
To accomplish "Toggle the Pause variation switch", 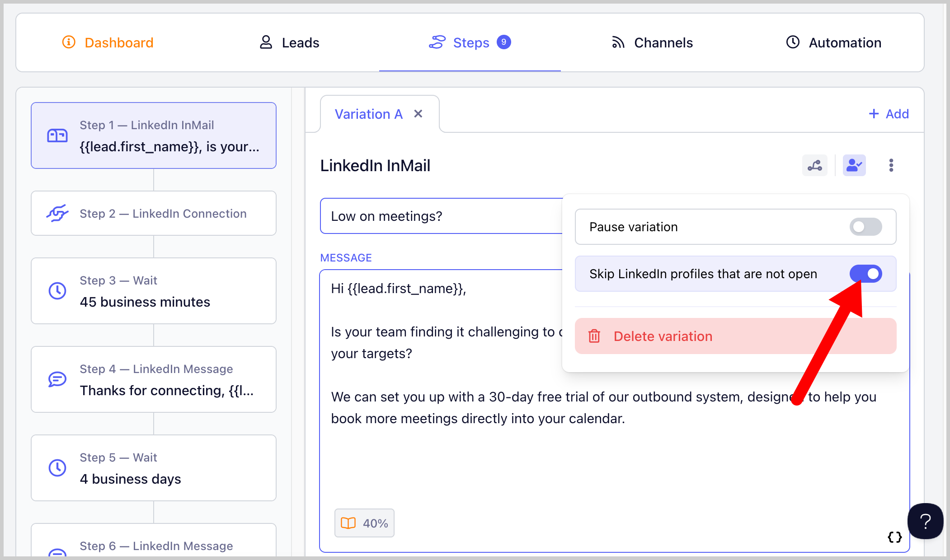I will click(865, 227).
